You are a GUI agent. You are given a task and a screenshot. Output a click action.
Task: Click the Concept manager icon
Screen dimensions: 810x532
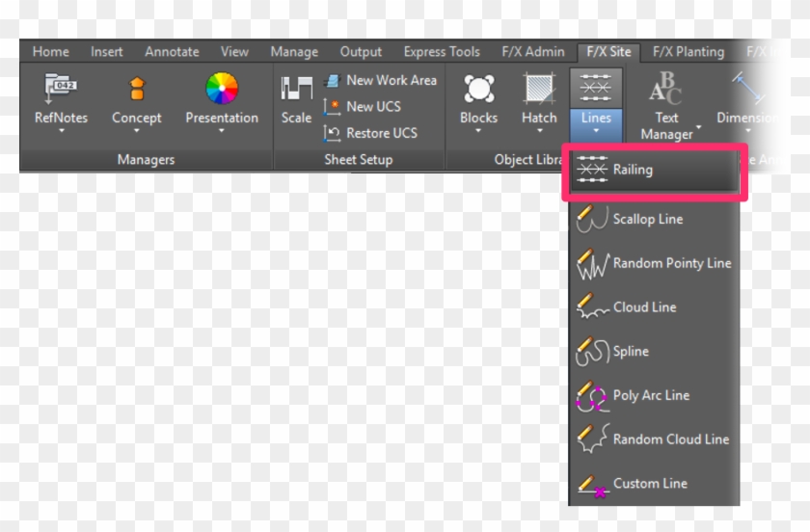[136, 90]
